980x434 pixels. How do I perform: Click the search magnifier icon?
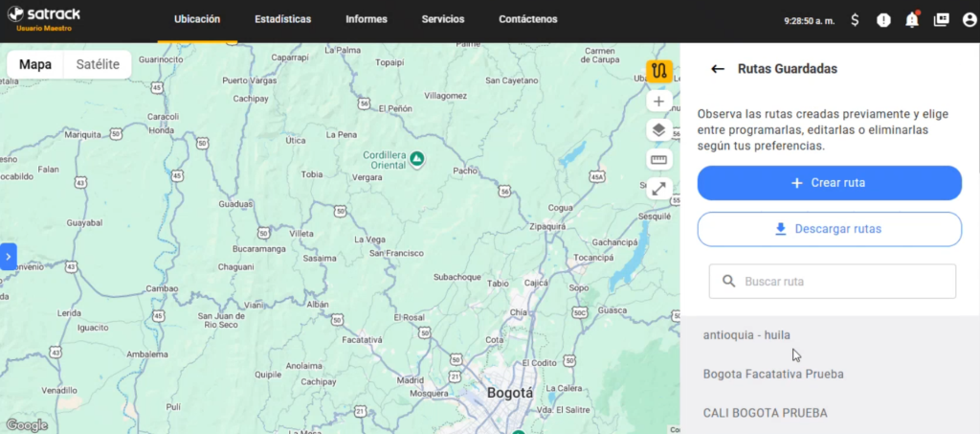point(728,282)
